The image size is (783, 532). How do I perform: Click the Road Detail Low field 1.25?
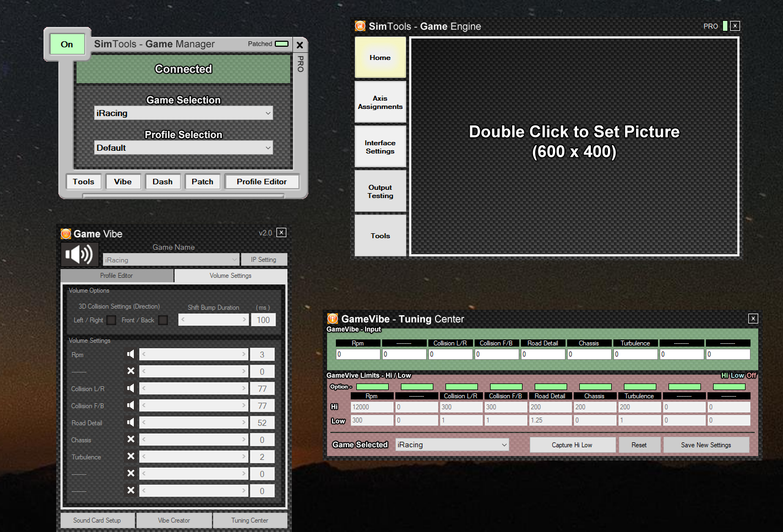pos(551,420)
